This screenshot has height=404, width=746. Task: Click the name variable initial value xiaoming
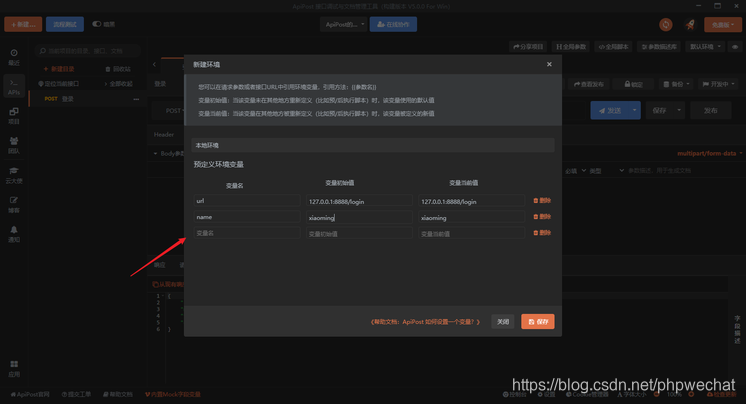point(359,217)
